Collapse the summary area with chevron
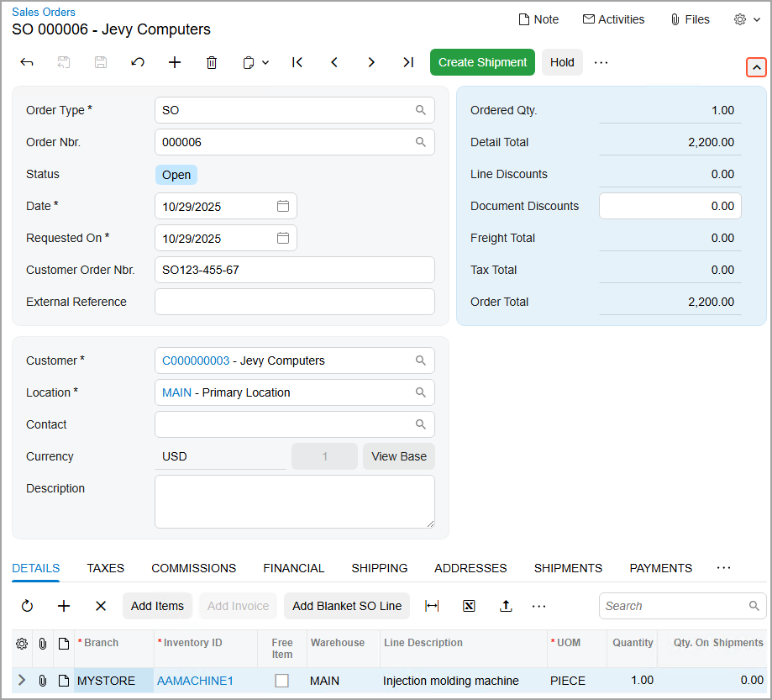Viewport: 772px width, 700px height. pos(757,67)
